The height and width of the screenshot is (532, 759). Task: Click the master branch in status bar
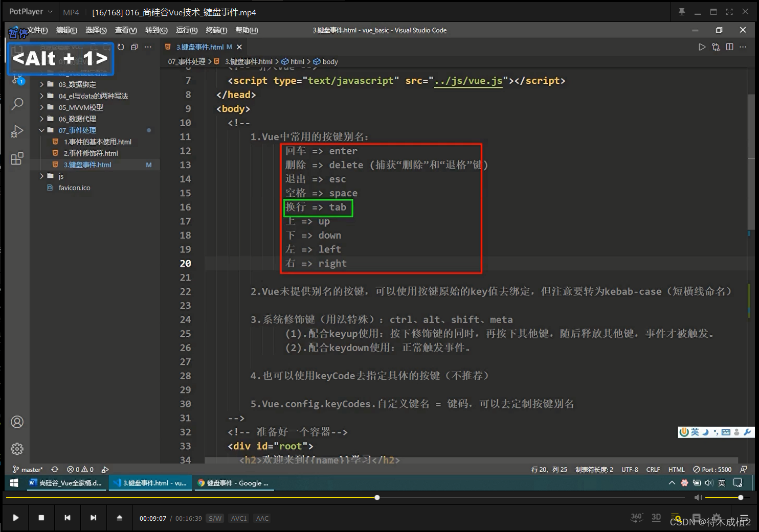28,469
